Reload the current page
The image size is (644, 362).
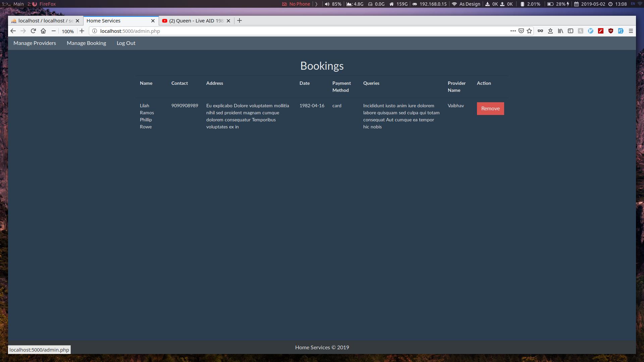[x=33, y=31]
